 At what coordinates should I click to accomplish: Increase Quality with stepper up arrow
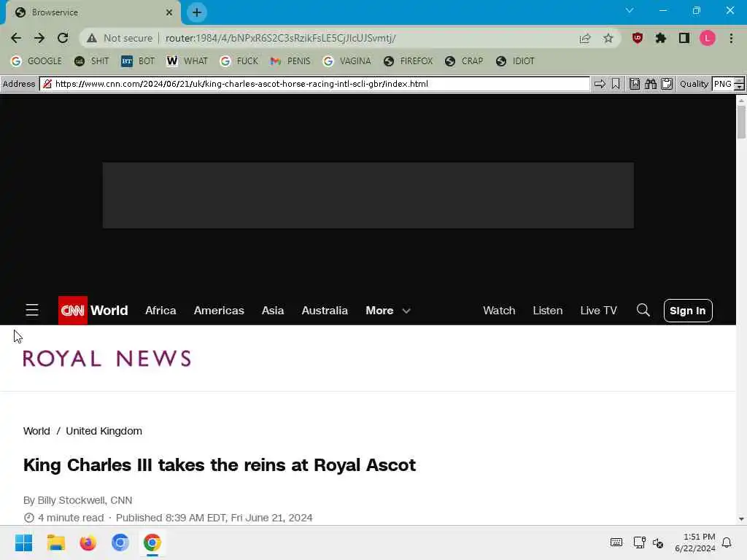(x=739, y=81)
